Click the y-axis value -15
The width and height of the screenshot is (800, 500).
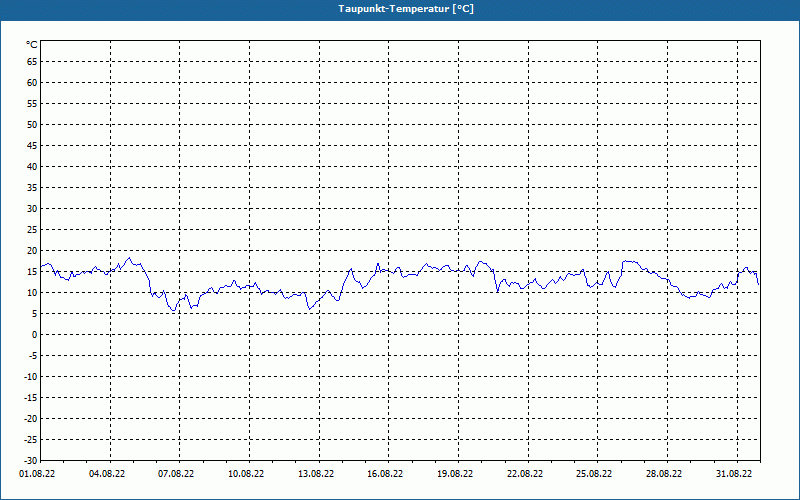pos(31,397)
